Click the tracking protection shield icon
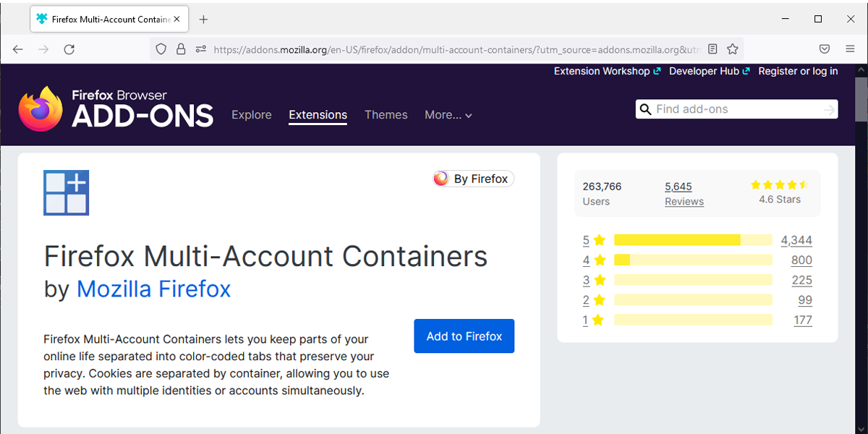Viewport: 868px width, 434px height. point(161,49)
